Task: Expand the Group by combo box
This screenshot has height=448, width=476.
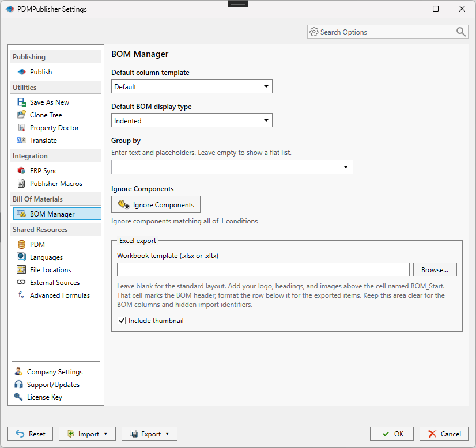Action: 345,167
